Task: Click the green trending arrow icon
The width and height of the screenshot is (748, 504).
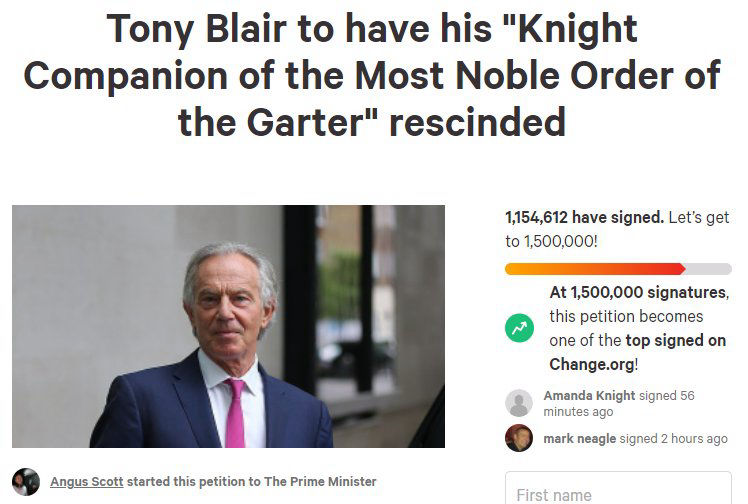Action: pos(519,328)
